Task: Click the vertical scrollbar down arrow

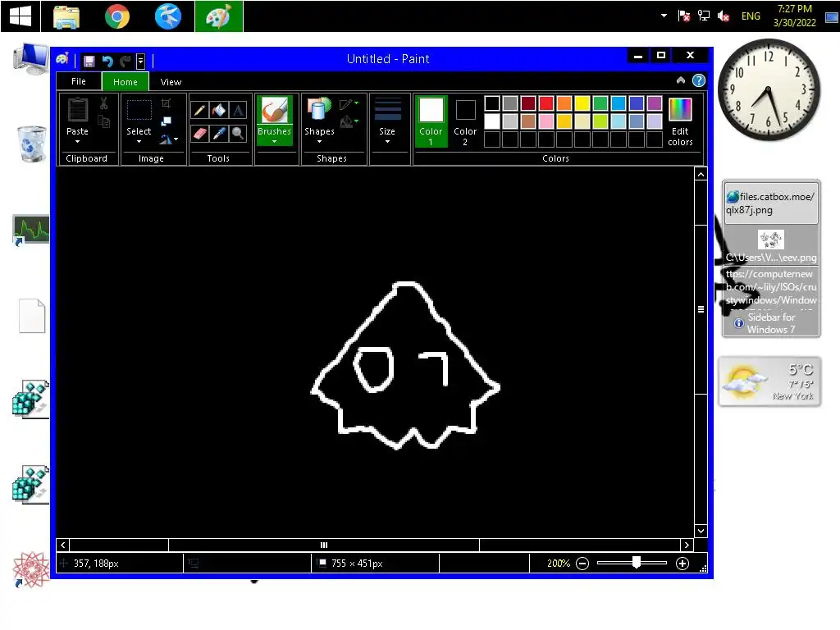Action: tap(701, 531)
